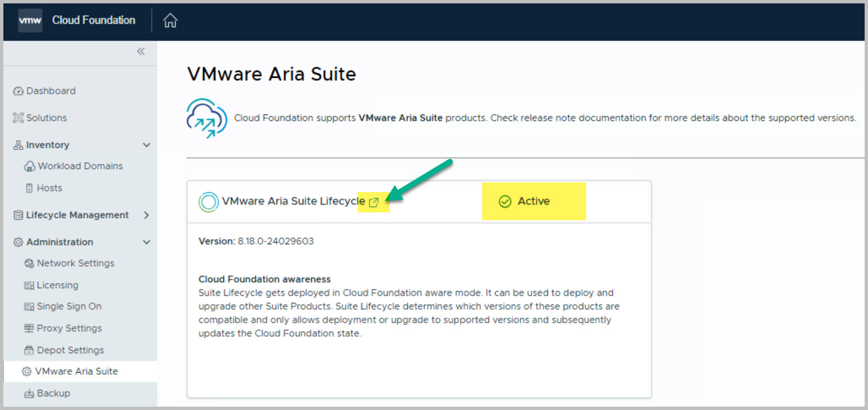Go to Workload Domains

80,166
